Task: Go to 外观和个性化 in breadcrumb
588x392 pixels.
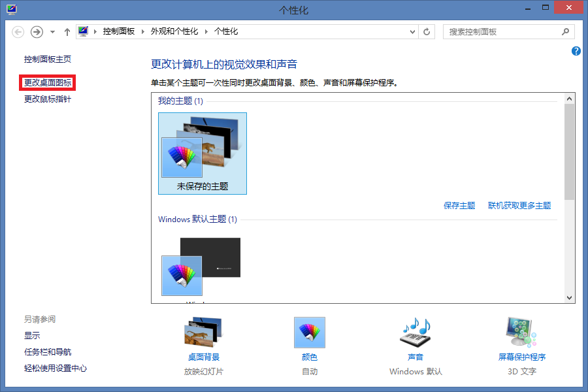Action: pos(174,31)
